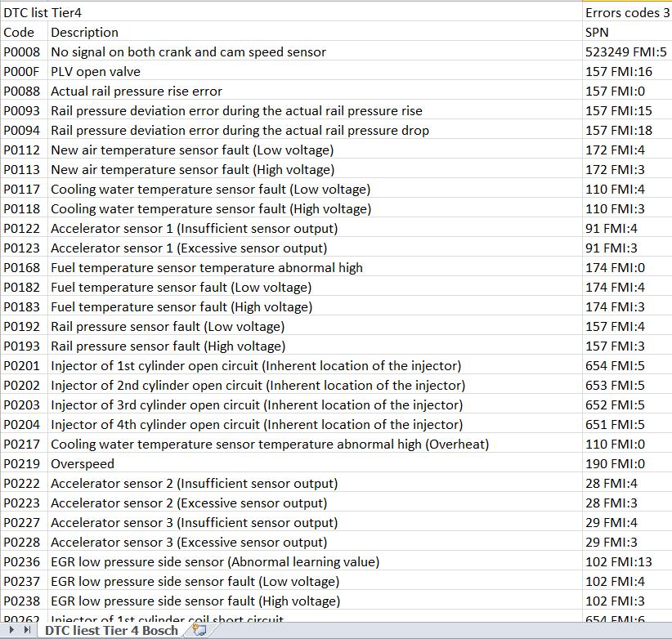The height and width of the screenshot is (639, 672).
Task: Click the cell reading 157 FMI:16
Action: coord(627,72)
